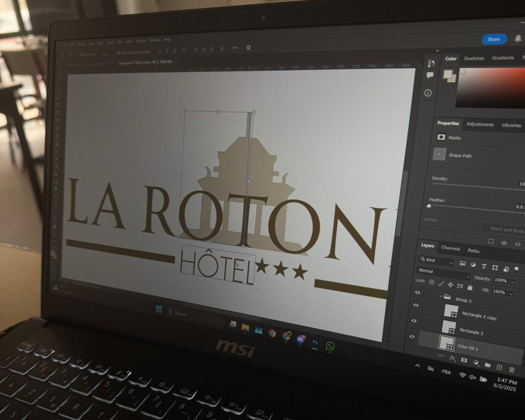Open the notifications bell icon

tap(518, 39)
